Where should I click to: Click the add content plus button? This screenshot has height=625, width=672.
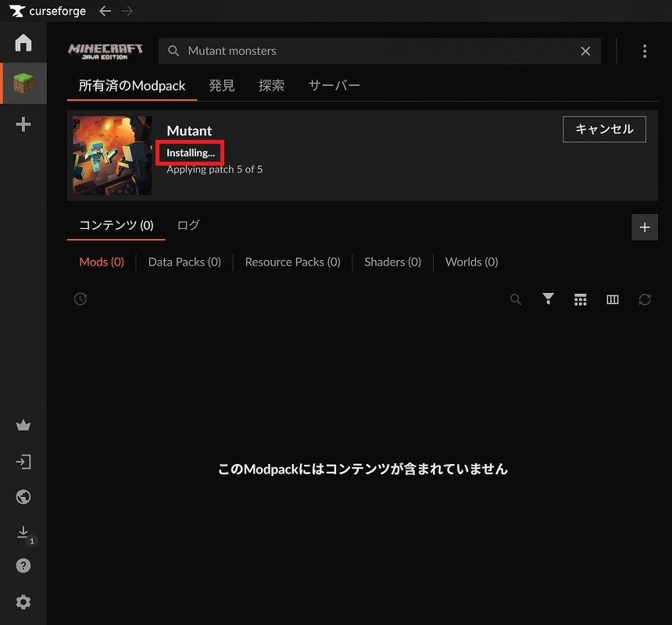pos(645,227)
